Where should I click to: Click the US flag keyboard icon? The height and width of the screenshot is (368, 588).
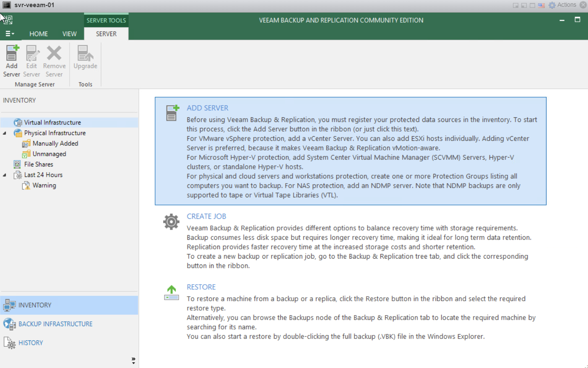541,5
